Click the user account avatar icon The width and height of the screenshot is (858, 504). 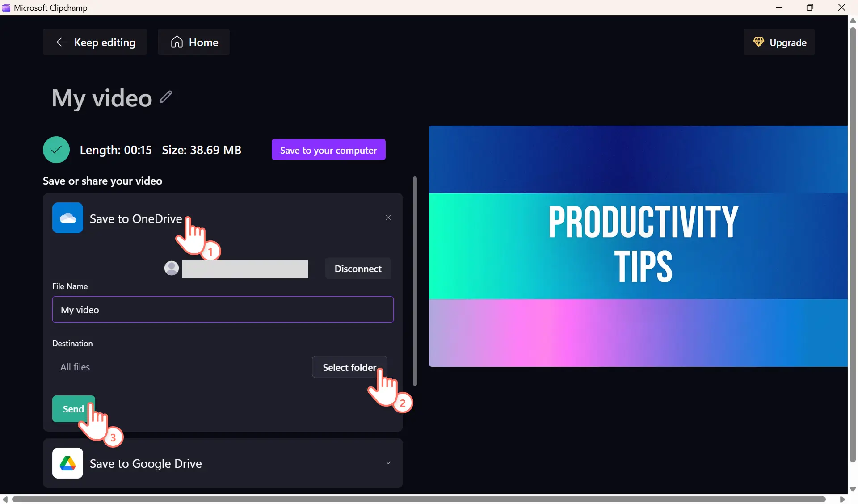(171, 268)
